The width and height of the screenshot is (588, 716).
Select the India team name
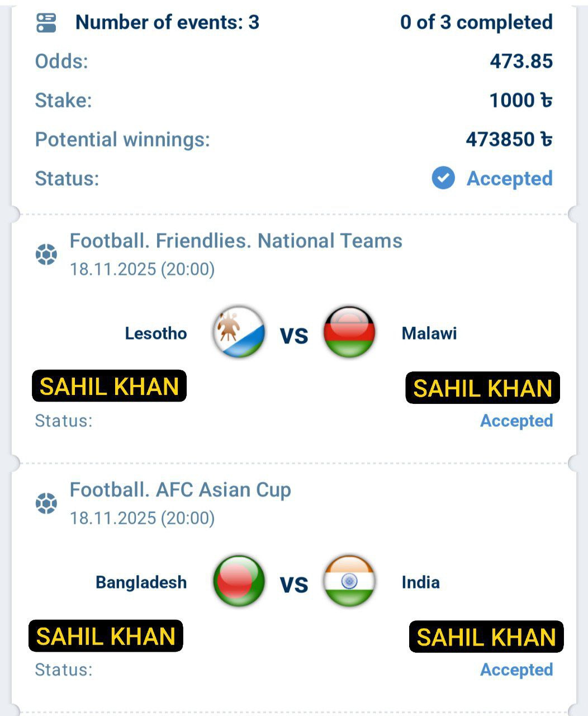[x=420, y=582]
